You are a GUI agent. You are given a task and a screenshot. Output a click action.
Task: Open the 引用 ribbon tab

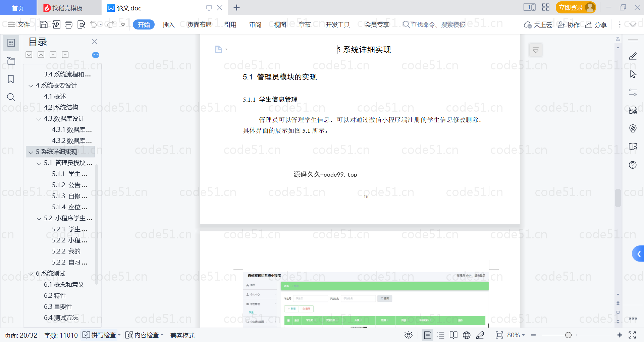point(230,25)
